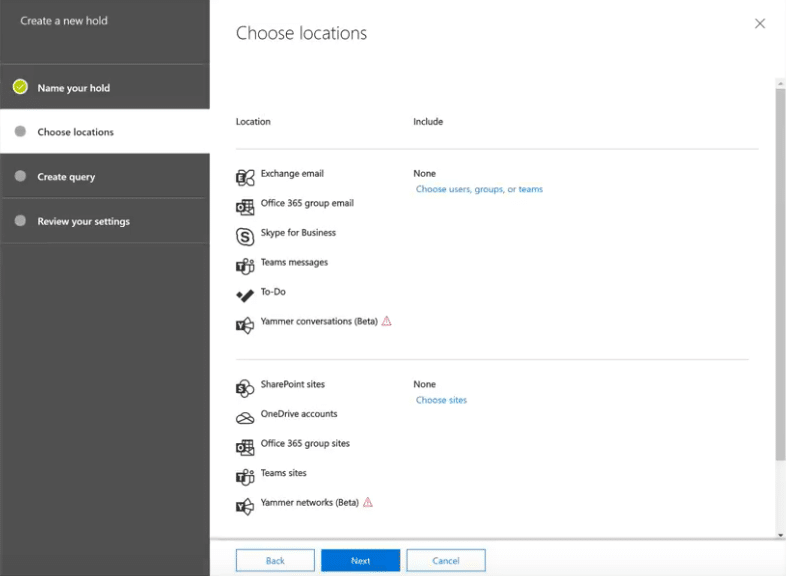Click the SharePoint sites icon
786x576 pixels.
[245, 389]
